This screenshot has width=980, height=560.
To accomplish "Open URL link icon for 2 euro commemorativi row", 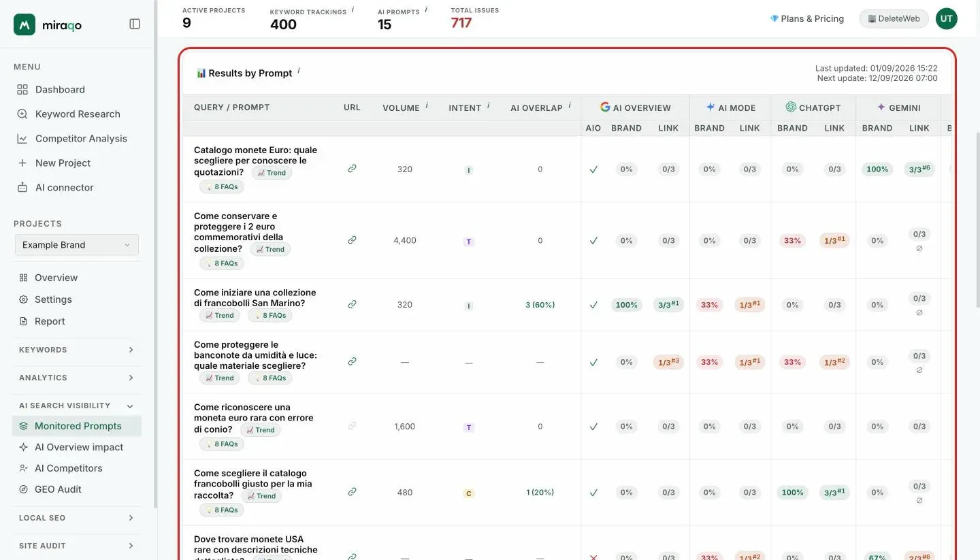I will (352, 240).
